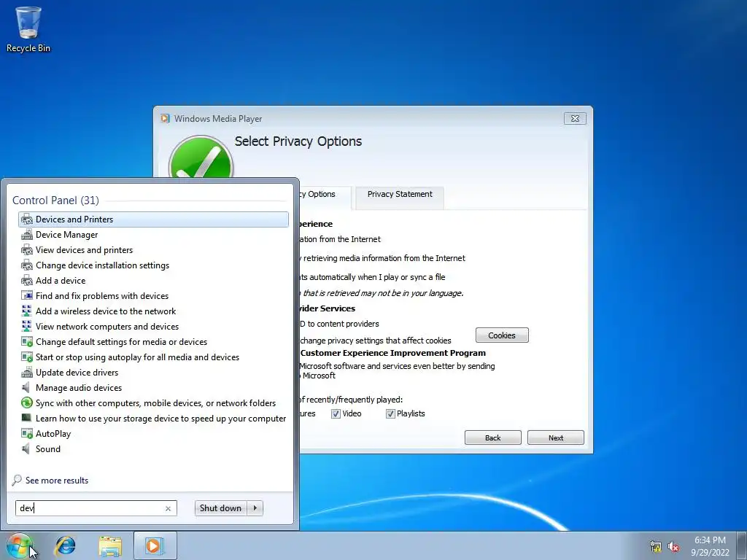Click the Shut down button
This screenshot has width=747, height=560.
[220, 508]
